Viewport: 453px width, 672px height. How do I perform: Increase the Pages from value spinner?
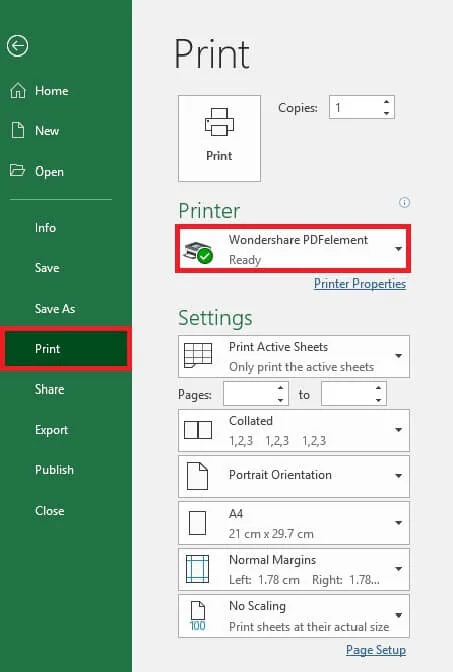tap(280, 388)
